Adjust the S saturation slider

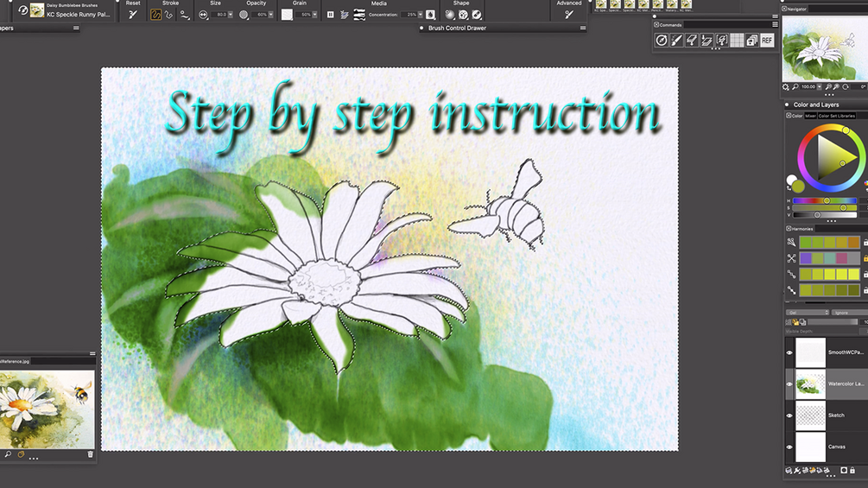825,208
